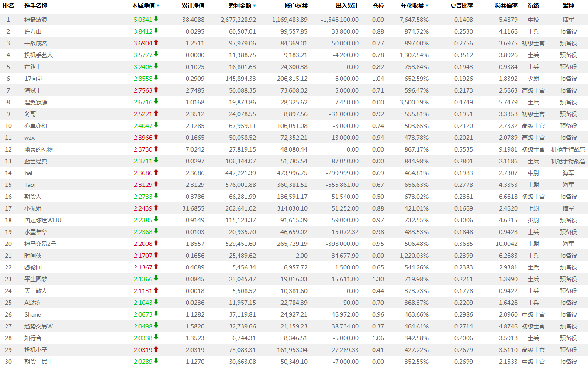Click annualized return 3,500.39%
The height and width of the screenshot is (366, 588).
(x=414, y=102)
